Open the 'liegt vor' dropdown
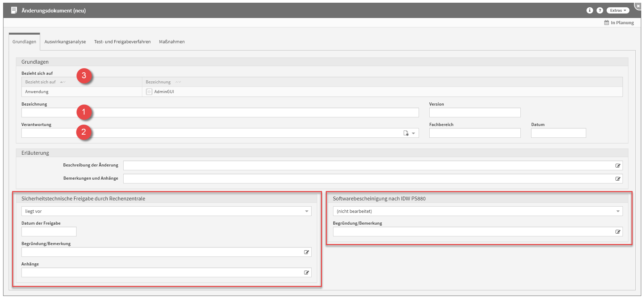 coord(166,211)
